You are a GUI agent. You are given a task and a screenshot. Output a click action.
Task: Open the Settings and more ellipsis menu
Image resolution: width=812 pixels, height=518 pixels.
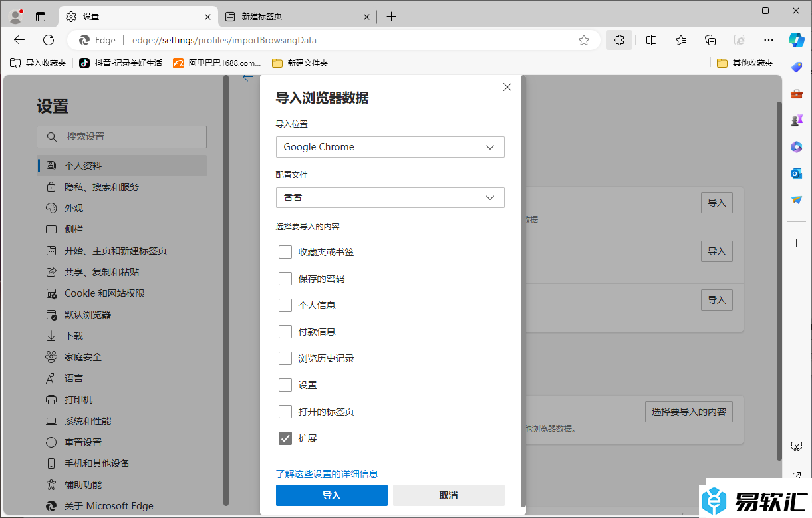coord(769,40)
